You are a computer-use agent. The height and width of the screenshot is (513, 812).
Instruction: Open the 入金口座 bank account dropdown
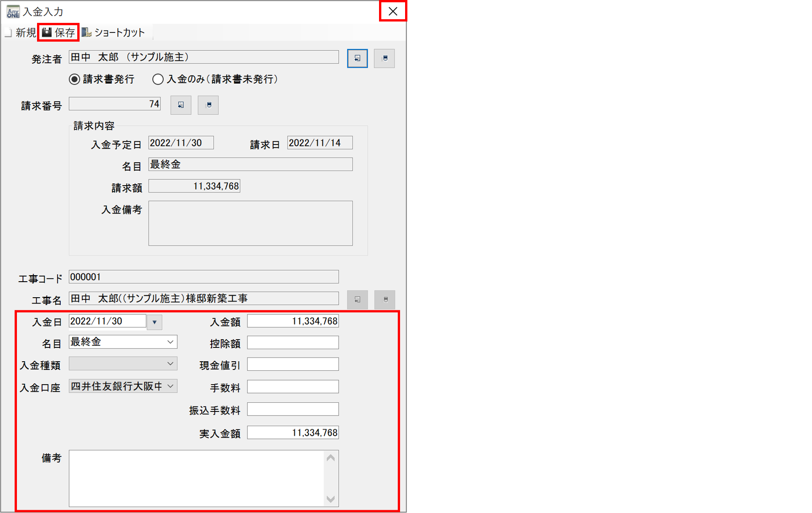(170, 386)
